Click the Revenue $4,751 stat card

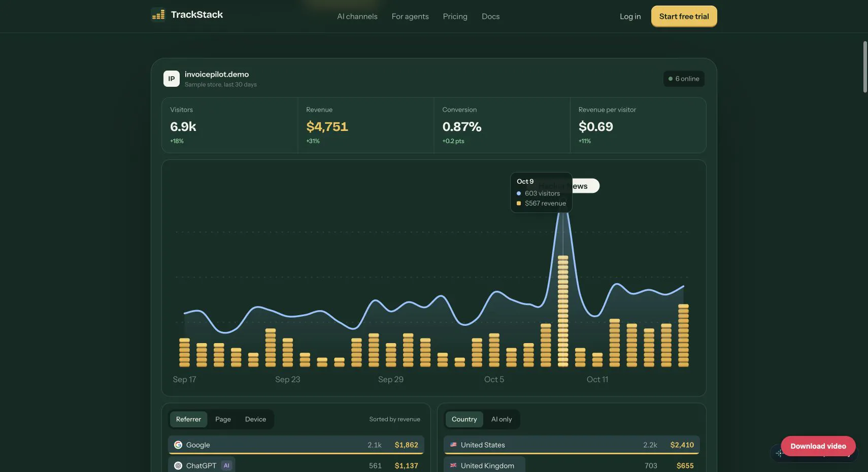[x=365, y=125]
